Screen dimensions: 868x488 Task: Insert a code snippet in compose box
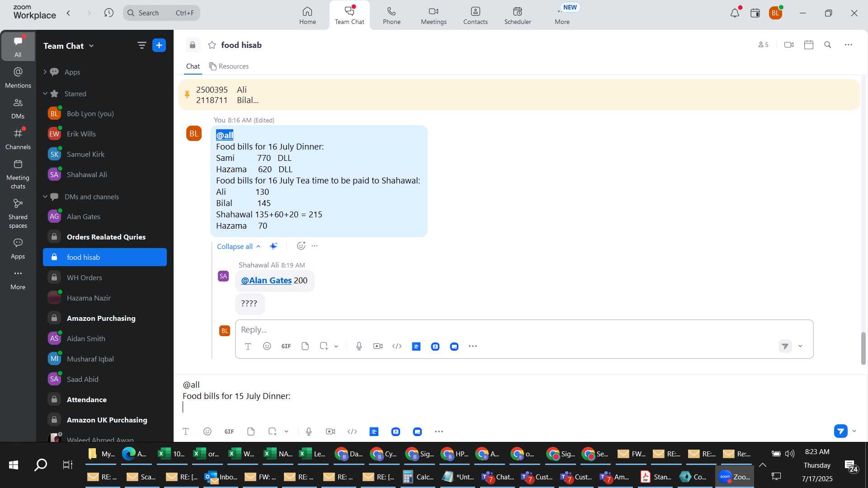[352, 432]
